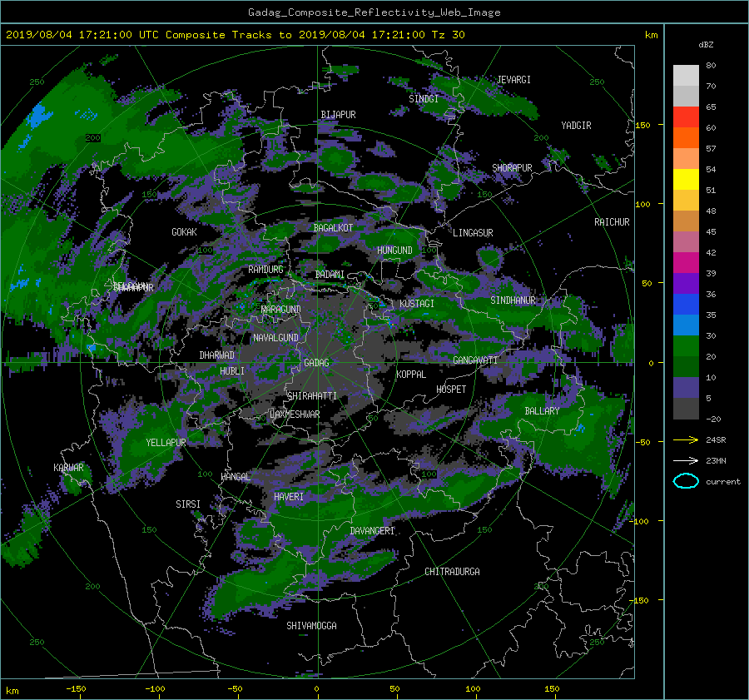This screenshot has width=749, height=700.
Task: Click the NARAGUND town label
Action: 281,310
